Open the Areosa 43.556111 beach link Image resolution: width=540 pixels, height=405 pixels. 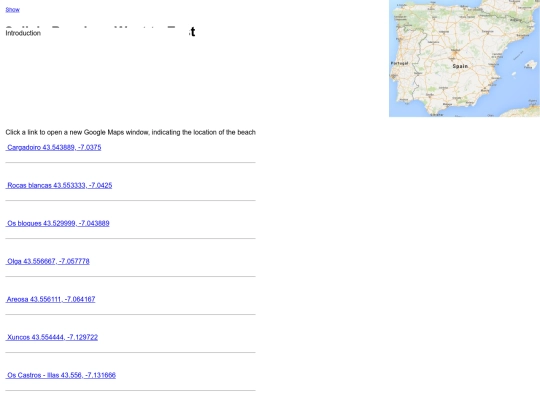click(x=50, y=299)
